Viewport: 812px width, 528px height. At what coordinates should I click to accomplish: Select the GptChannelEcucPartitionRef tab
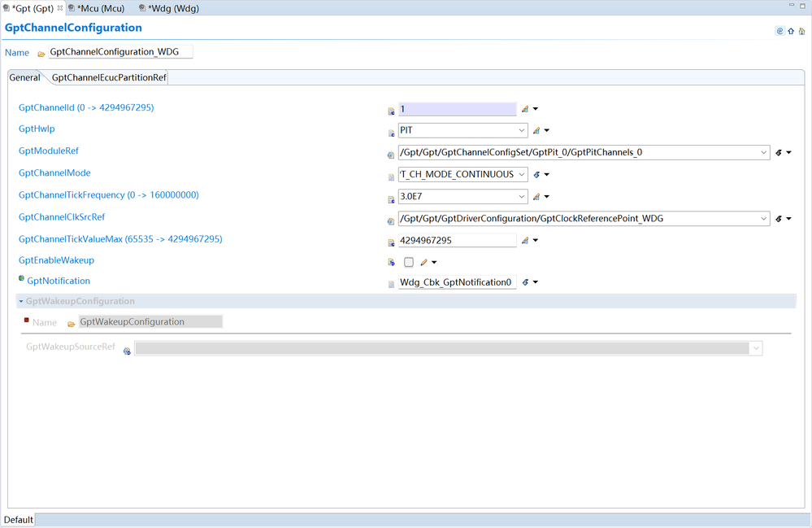pos(109,78)
